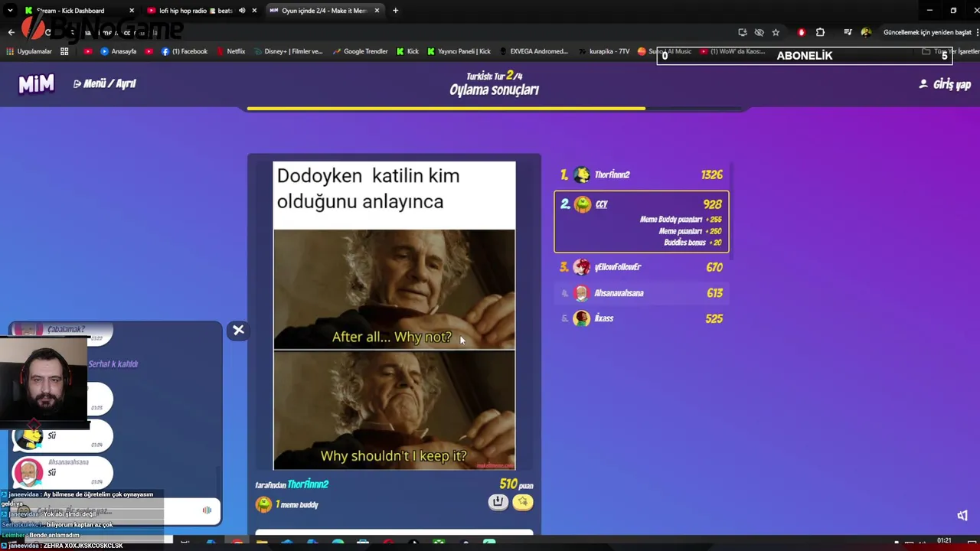Close the lofi hip hop radio tab
980x551 pixels.
point(254,11)
